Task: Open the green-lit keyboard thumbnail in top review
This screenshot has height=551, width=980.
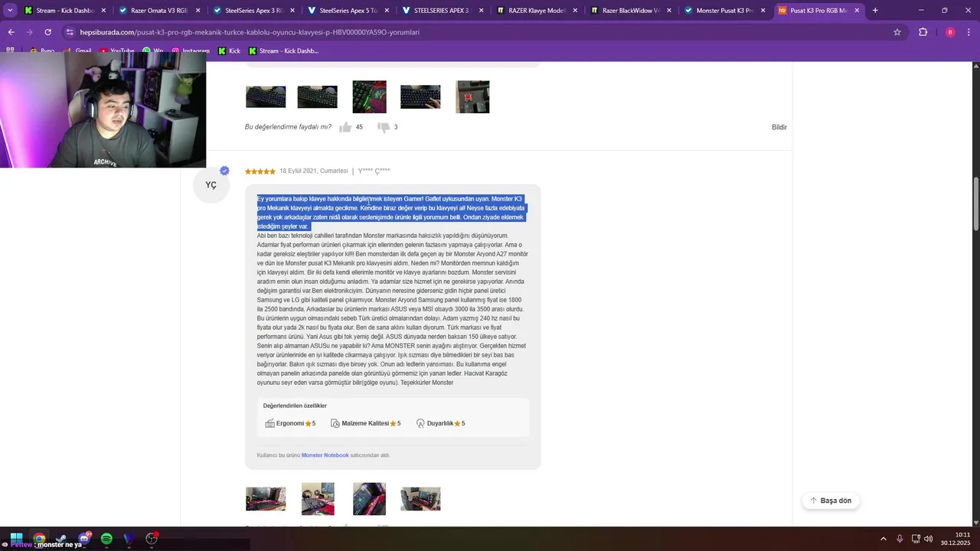Action: point(369,97)
